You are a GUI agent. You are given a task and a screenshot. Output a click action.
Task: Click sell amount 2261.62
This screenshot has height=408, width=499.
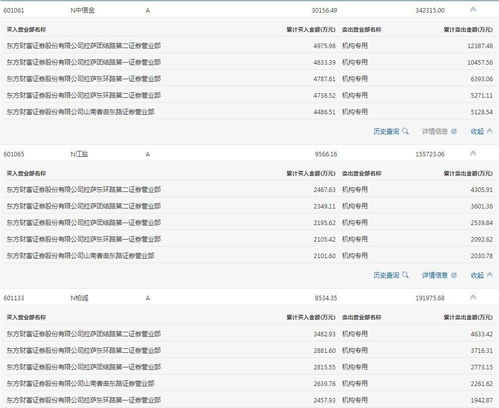tap(482, 384)
